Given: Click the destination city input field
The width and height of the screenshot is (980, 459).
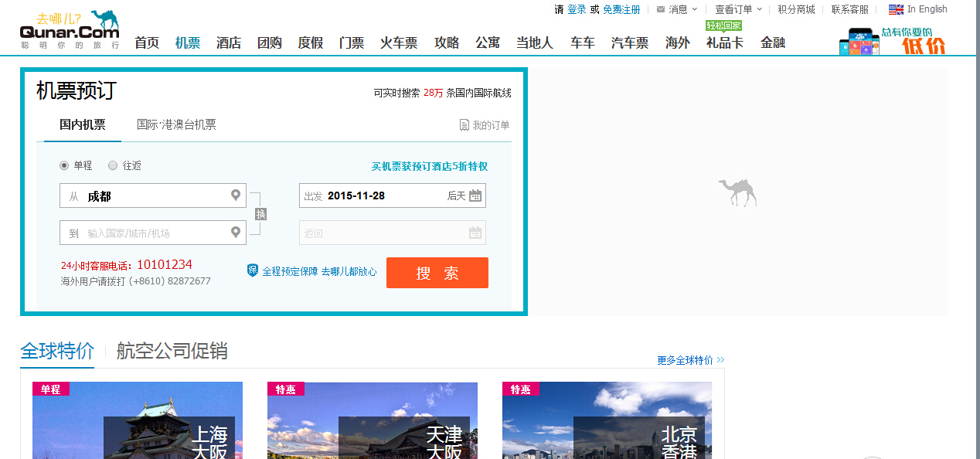Looking at the screenshot, I should click(x=155, y=233).
